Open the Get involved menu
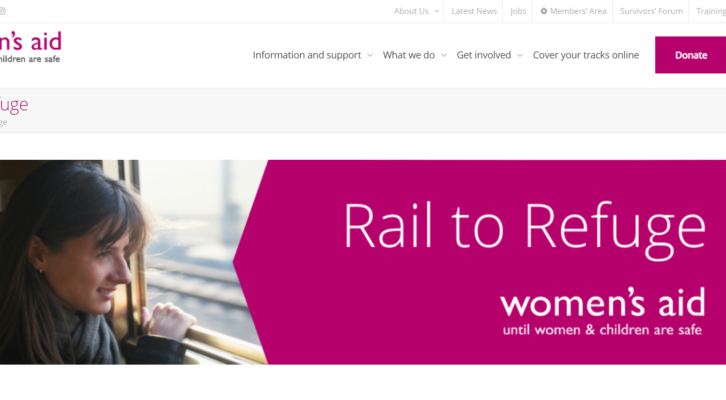 [483, 55]
